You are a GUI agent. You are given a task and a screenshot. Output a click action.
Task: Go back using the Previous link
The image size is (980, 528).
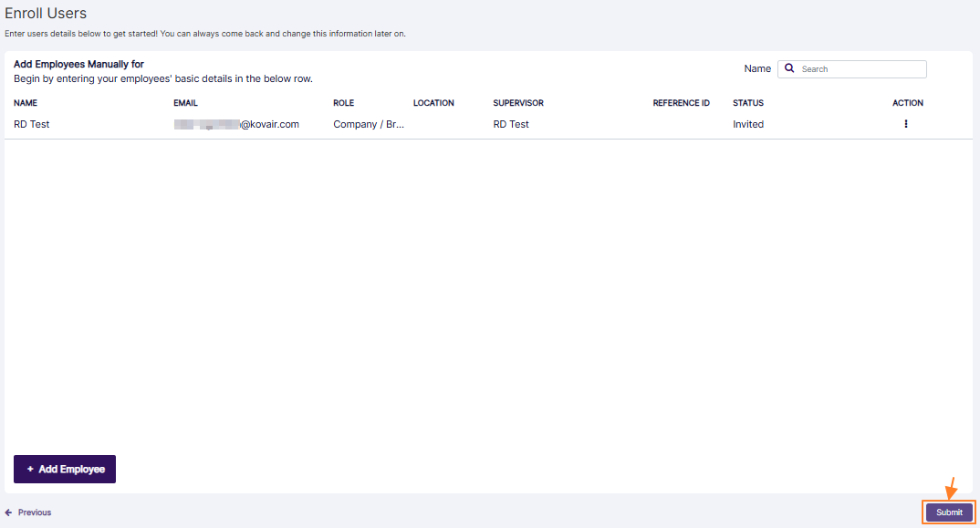point(34,512)
